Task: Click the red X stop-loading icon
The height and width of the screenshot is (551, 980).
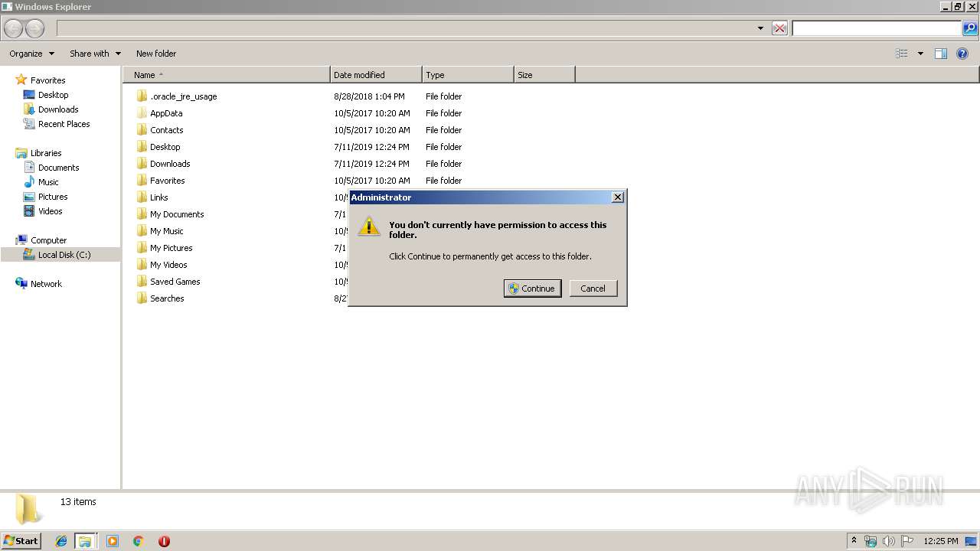Action: tap(779, 28)
